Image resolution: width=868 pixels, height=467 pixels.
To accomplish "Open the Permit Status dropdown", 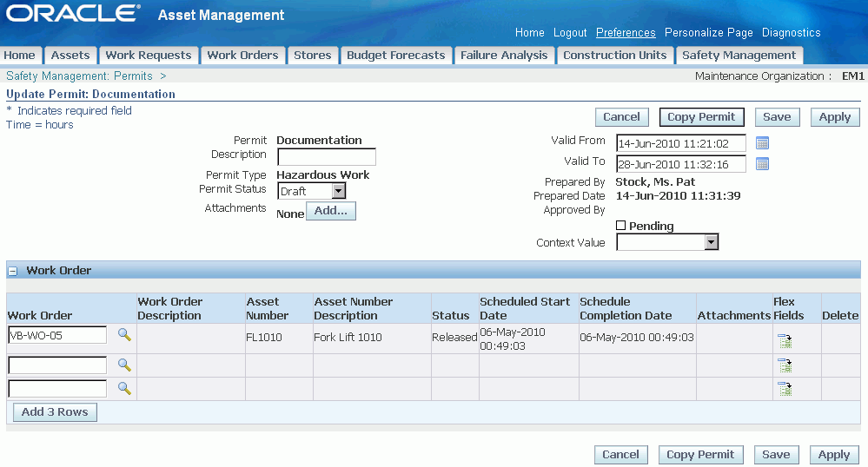I will pyautogui.click(x=312, y=191).
